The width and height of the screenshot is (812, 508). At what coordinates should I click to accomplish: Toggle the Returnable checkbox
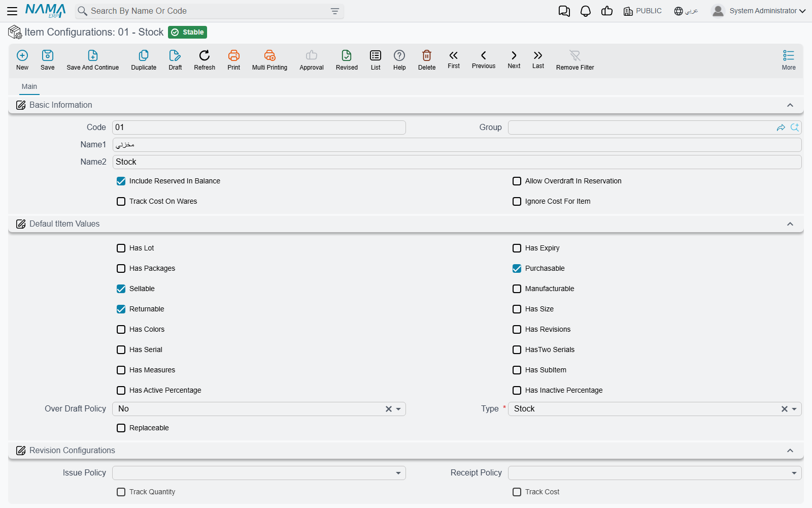click(121, 309)
